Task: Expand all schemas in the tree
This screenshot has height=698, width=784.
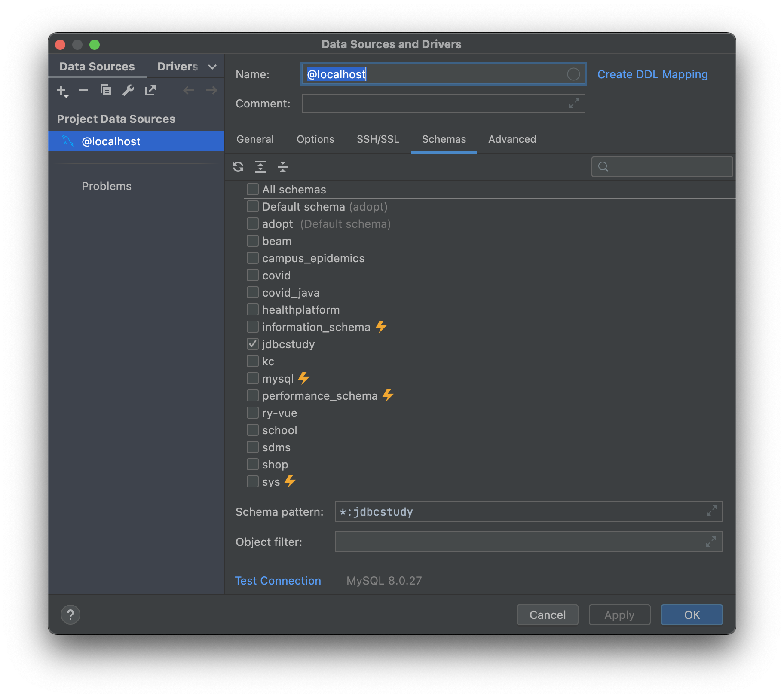Action: click(x=260, y=167)
